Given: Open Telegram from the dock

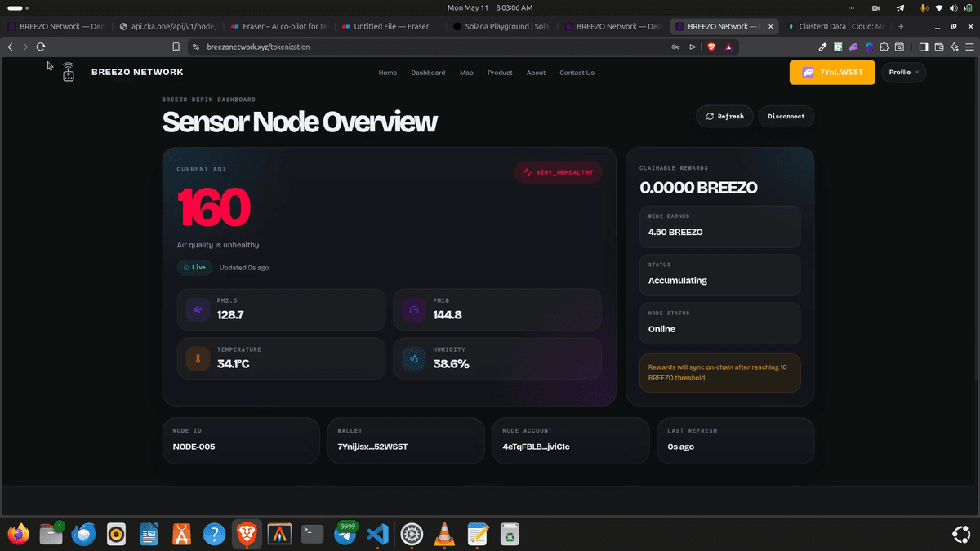Looking at the screenshot, I should pos(344,535).
